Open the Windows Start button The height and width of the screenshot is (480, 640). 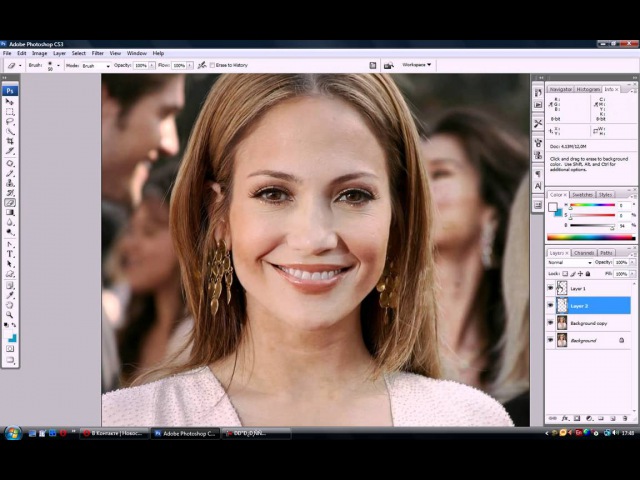[x=12, y=433]
